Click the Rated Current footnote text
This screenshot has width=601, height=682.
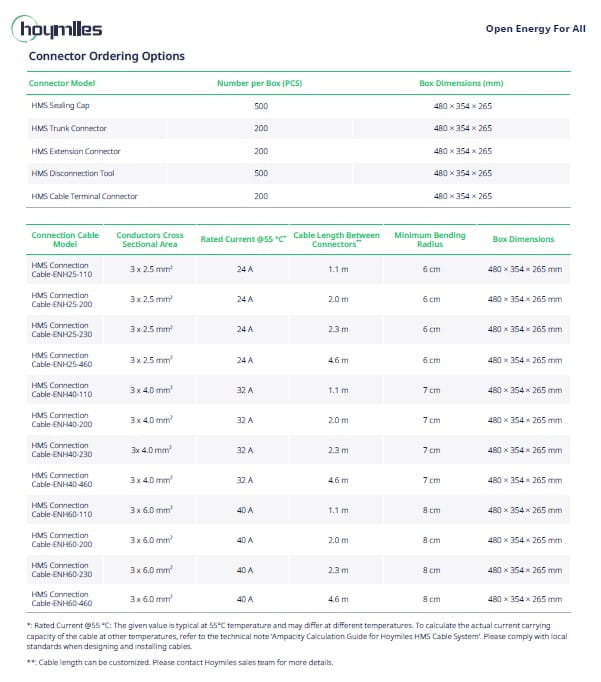pyautogui.click(x=298, y=635)
